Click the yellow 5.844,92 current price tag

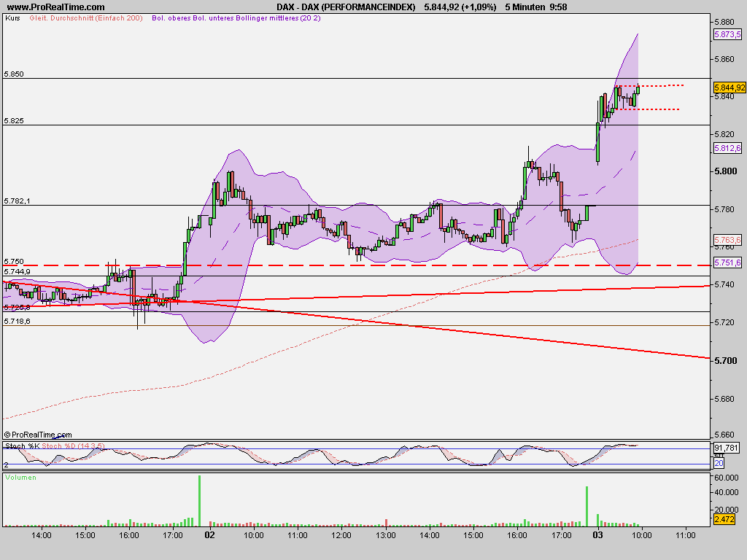click(729, 88)
